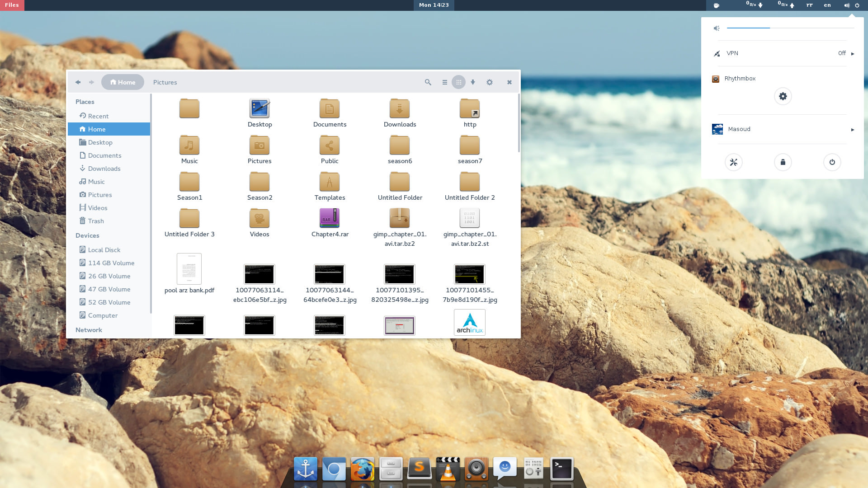Select the Untitled Folder 2 icon
The width and height of the screenshot is (868, 488).
tap(470, 182)
